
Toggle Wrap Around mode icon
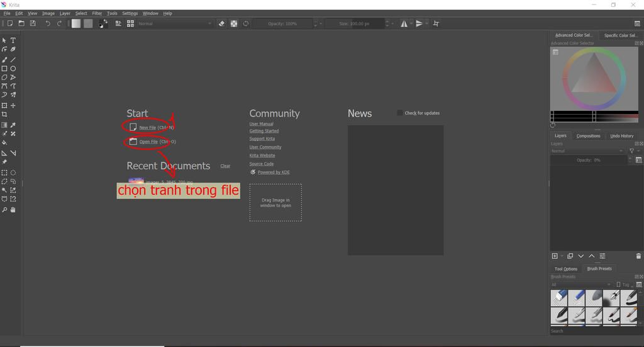pyautogui.click(x=436, y=24)
